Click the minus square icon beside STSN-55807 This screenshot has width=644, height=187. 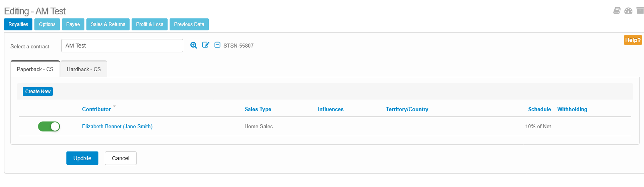[x=217, y=45]
